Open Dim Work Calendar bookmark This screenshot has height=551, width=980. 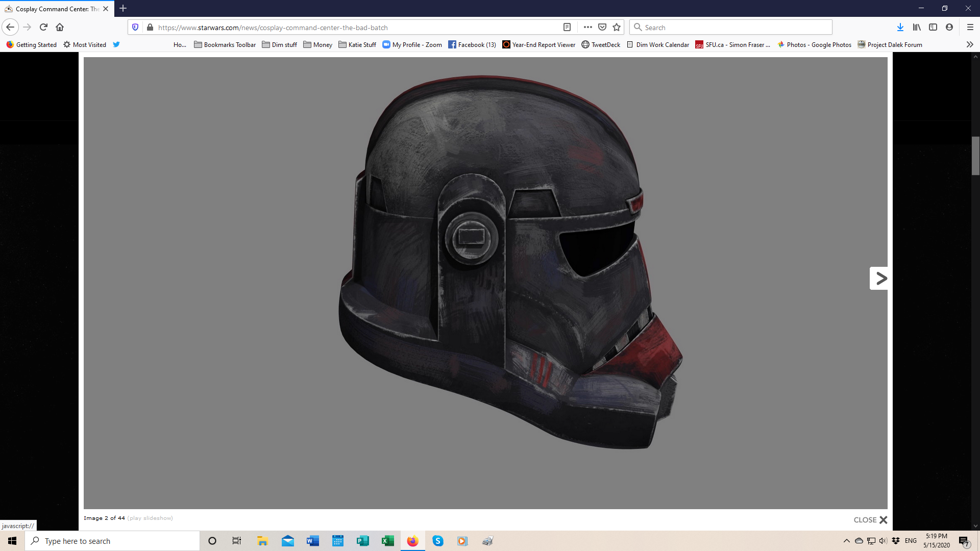tap(658, 44)
